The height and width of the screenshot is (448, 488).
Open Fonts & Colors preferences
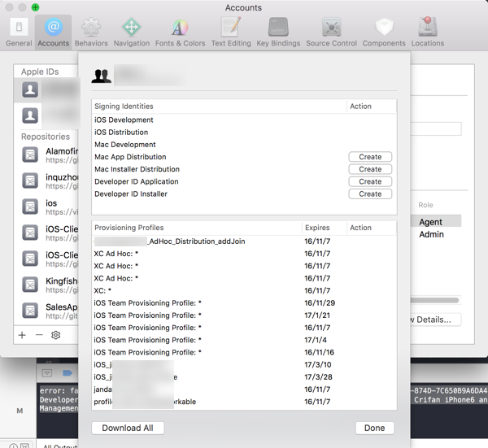[x=180, y=32]
